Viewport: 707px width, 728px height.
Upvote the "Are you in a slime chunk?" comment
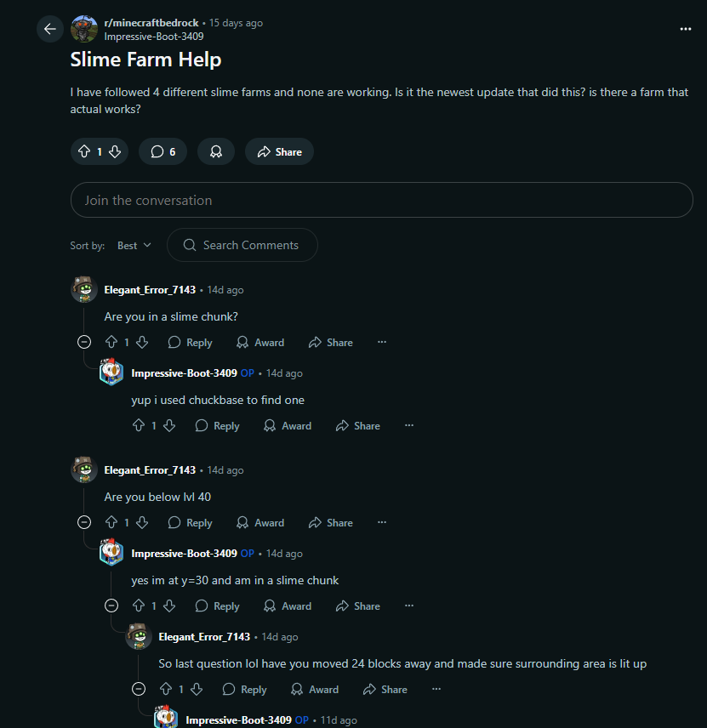(111, 342)
